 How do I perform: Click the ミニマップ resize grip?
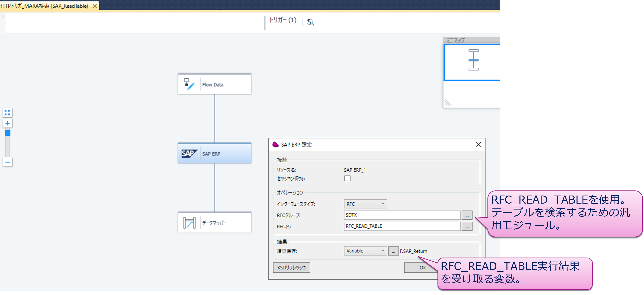(x=448, y=102)
